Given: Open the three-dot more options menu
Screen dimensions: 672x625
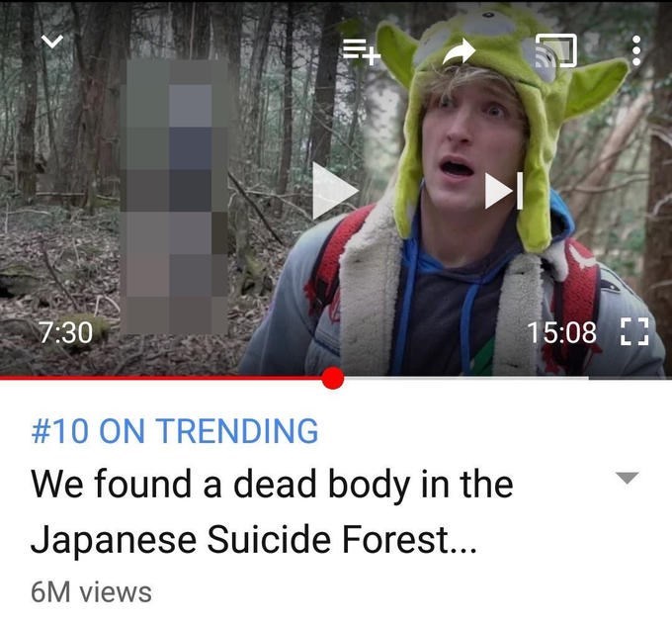Looking at the screenshot, I should point(636,50).
